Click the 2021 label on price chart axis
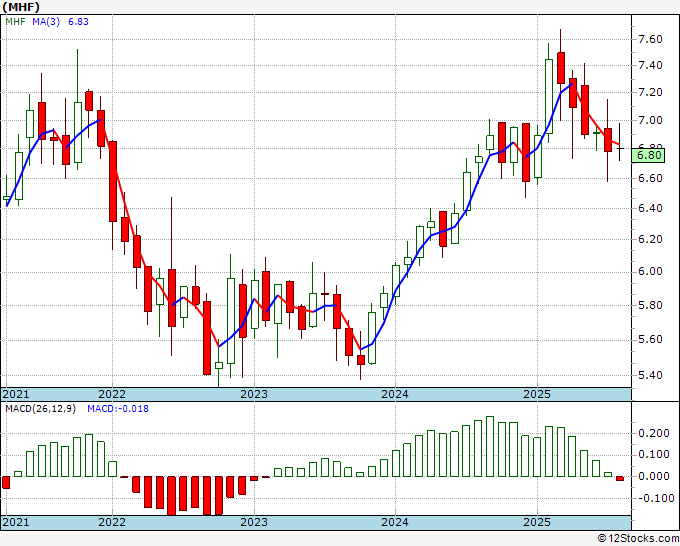This screenshot has height=546, width=680. click(16, 394)
